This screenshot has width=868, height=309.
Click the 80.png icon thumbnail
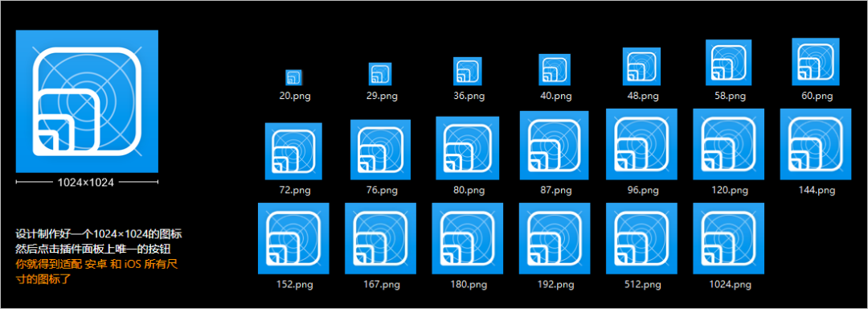[467, 148]
